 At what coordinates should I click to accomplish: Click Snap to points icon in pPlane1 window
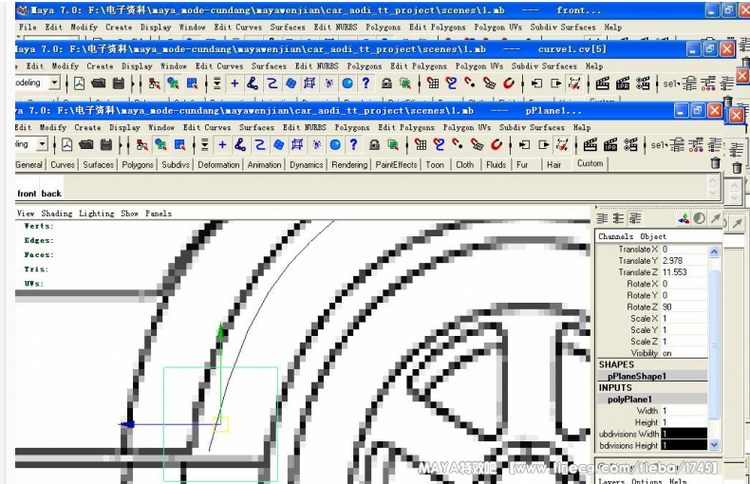458,144
